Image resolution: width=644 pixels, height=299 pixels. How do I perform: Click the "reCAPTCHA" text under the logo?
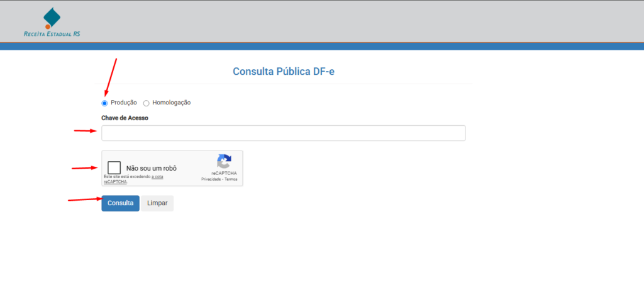224,173
